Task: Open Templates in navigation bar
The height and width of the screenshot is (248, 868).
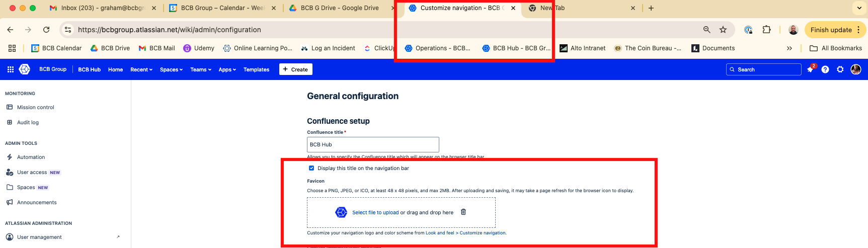Action: click(256, 69)
